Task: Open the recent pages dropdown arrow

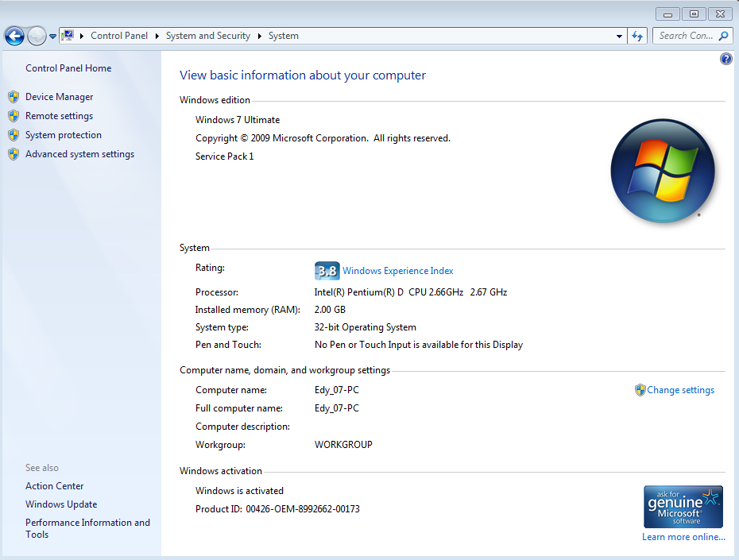Action: point(52,37)
